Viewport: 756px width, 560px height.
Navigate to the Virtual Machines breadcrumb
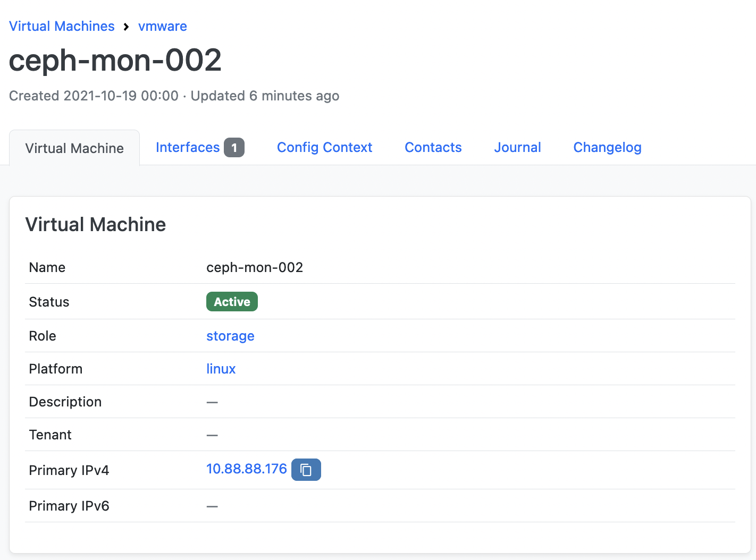(62, 26)
